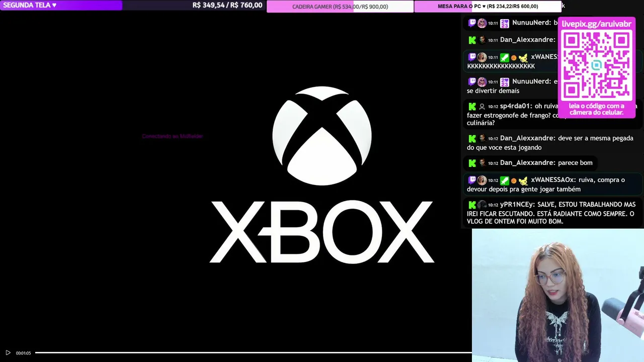The width and height of the screenshot is (644, 362).
Task: Click the 10:12 timestamp on yPR1NCEy's message
Action: [493, 205]
